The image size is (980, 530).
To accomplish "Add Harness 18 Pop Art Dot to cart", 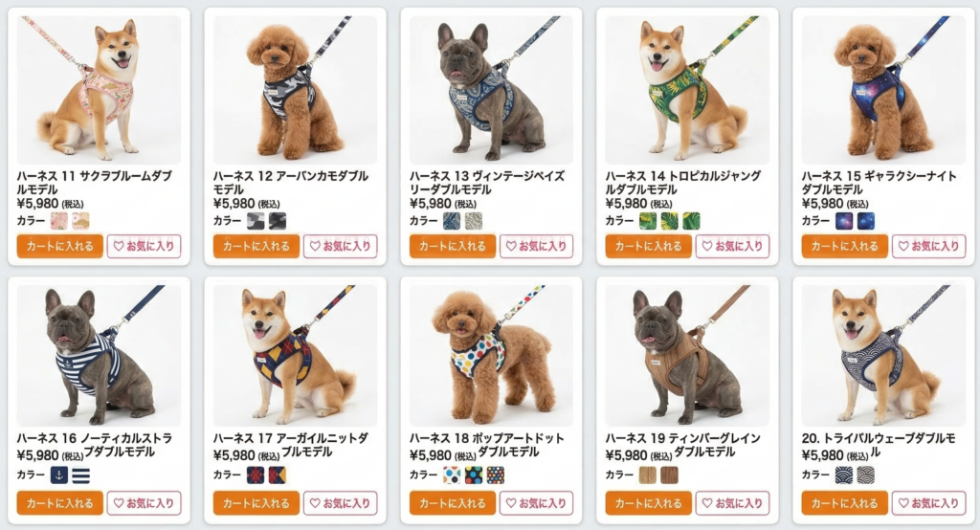I will tap(453, 503).
